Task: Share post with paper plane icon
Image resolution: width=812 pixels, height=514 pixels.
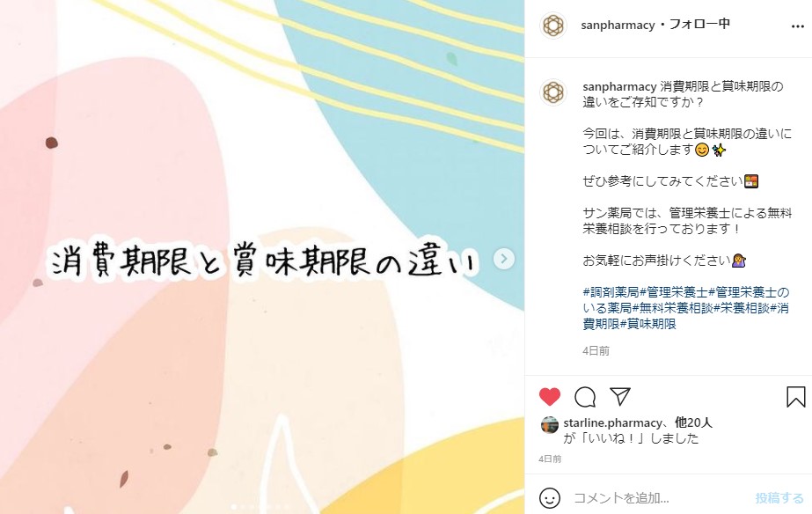Action: (x=620, y=396)
